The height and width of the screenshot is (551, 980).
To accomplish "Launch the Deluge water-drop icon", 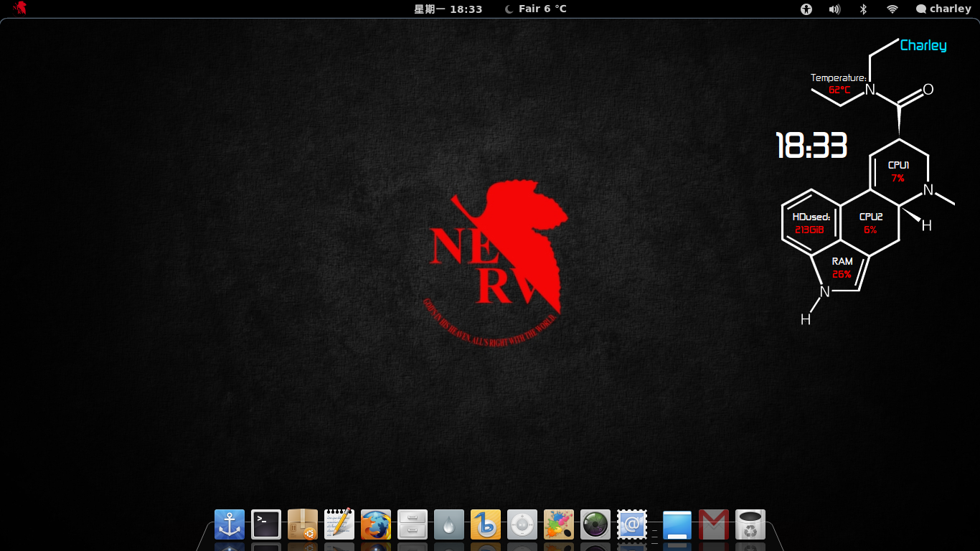I will (x=449, y=524).
